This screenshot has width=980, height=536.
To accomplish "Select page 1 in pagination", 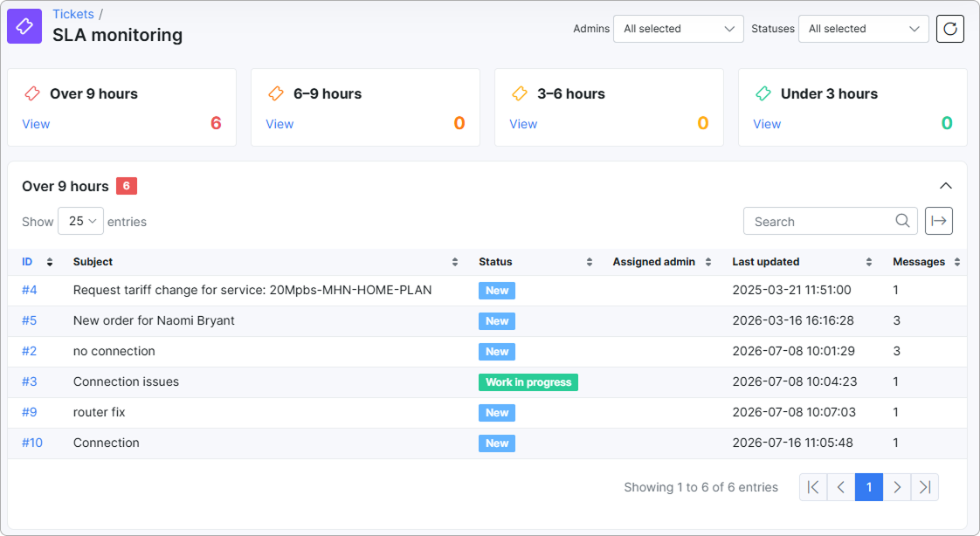I will [x=869, y=487].
